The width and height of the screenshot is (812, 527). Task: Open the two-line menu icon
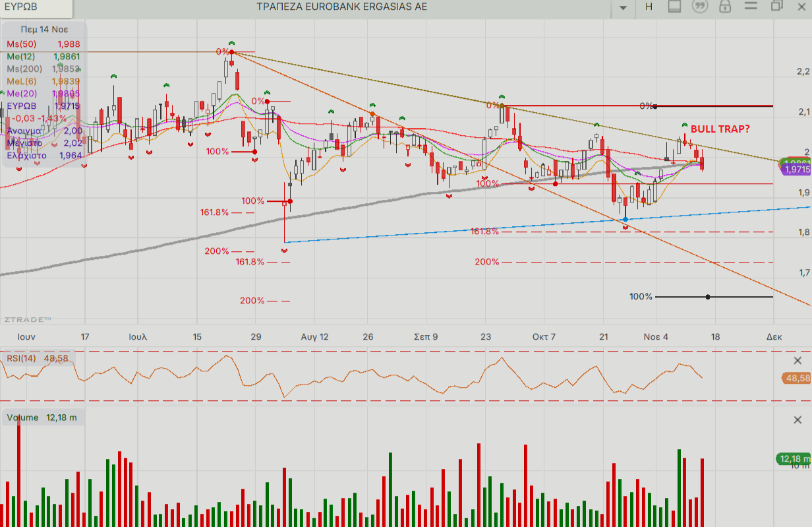point(751,7)
